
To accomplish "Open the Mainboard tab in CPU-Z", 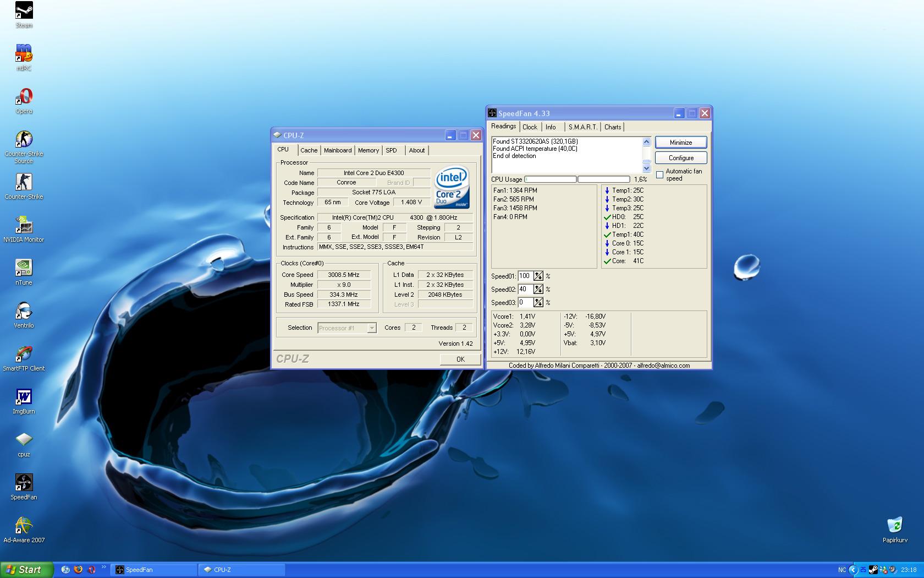I will (x=337, y=150).
